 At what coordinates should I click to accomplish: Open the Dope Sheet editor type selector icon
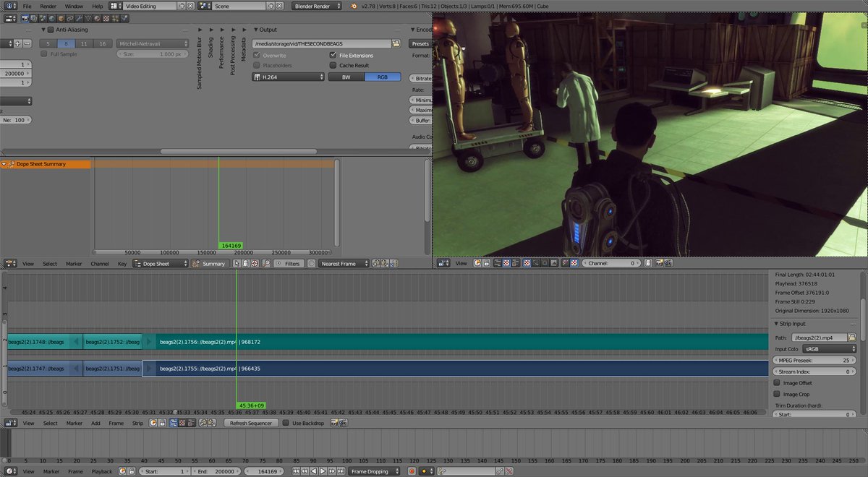click(11, 263)
